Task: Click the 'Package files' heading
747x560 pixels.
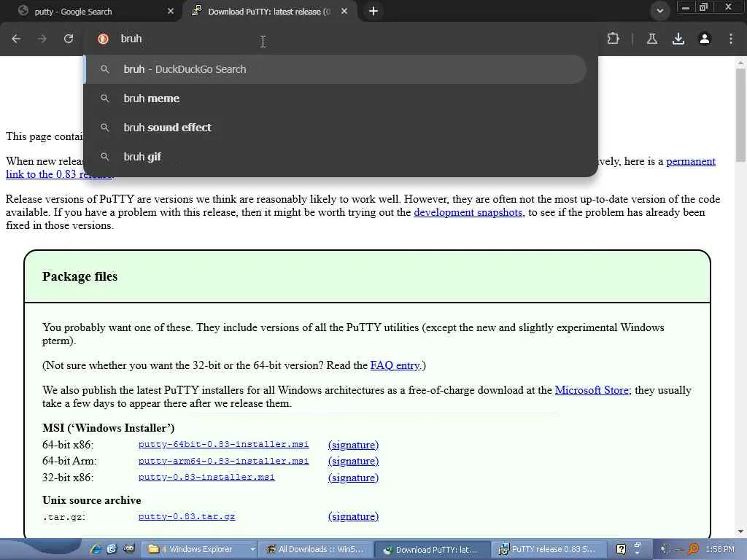Action: click(80, 276)
